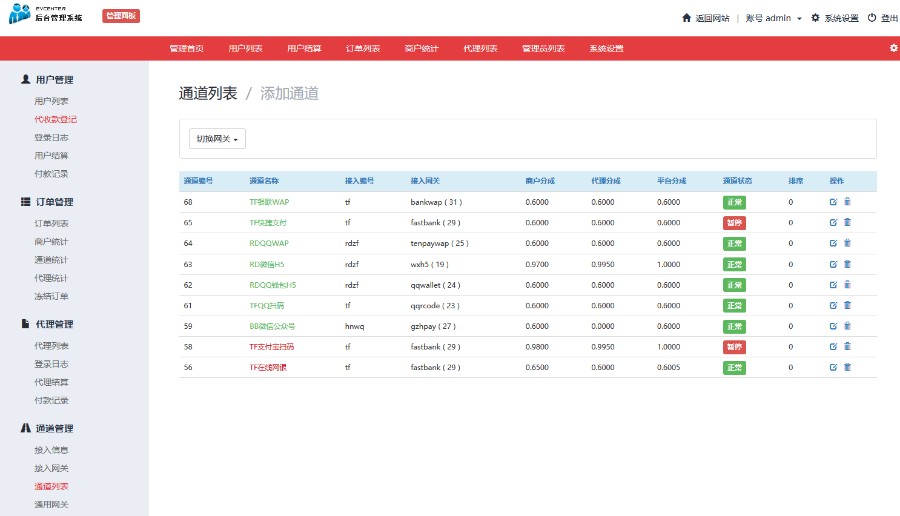The image size is (900, 516).
Task: Click gateway cell tenpaywap ( 25 )
Action: (x=440, y=243)
